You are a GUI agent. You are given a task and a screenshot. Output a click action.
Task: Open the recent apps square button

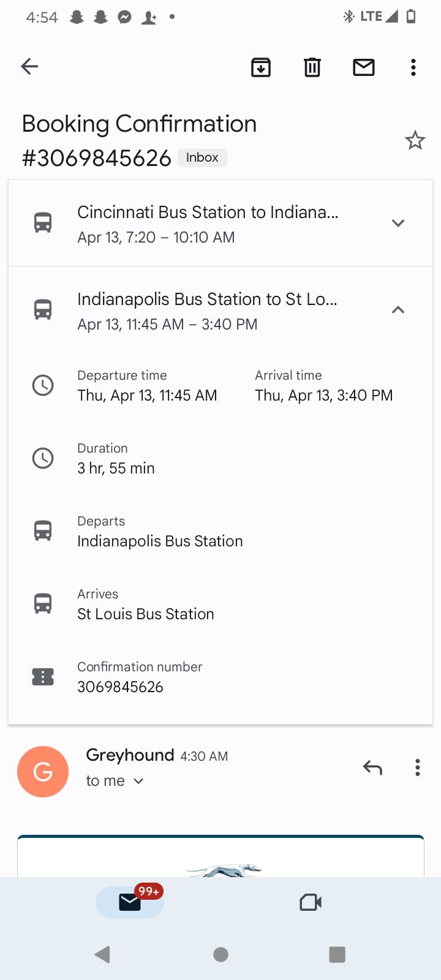click(337, 954)
